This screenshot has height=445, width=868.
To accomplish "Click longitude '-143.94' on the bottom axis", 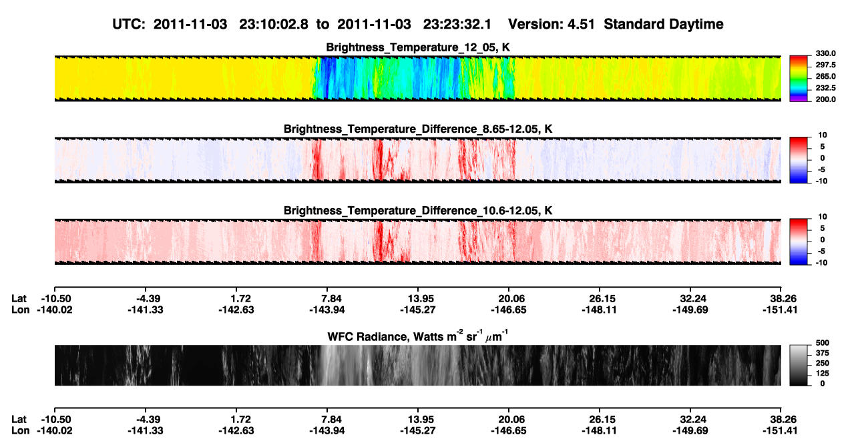I will (327, 430).
